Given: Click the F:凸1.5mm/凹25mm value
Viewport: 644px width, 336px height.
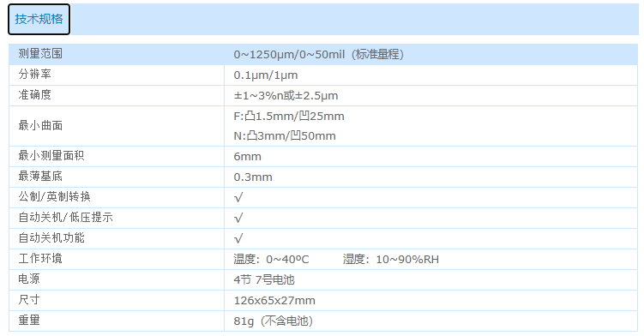Looking at the screenshot, I should [x=289, y=117].
